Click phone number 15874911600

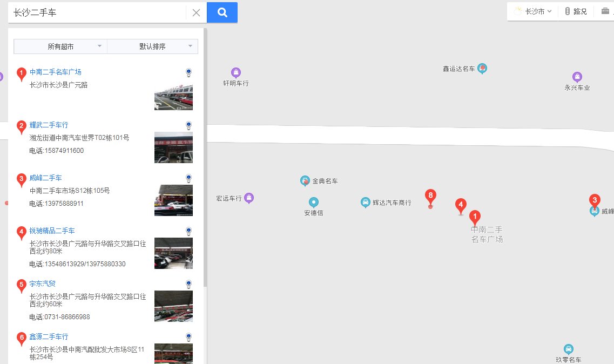64,151
